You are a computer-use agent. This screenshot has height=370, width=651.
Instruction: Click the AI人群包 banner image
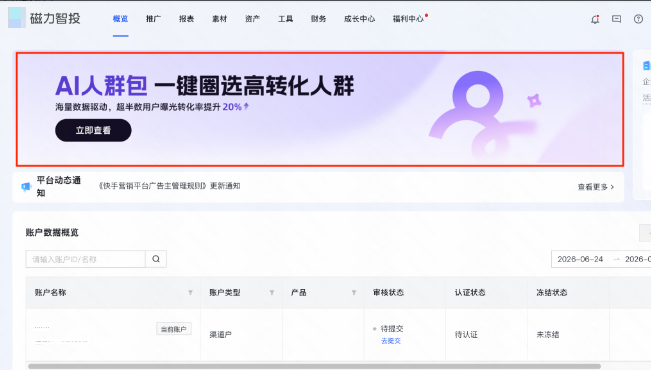[320, 109]
